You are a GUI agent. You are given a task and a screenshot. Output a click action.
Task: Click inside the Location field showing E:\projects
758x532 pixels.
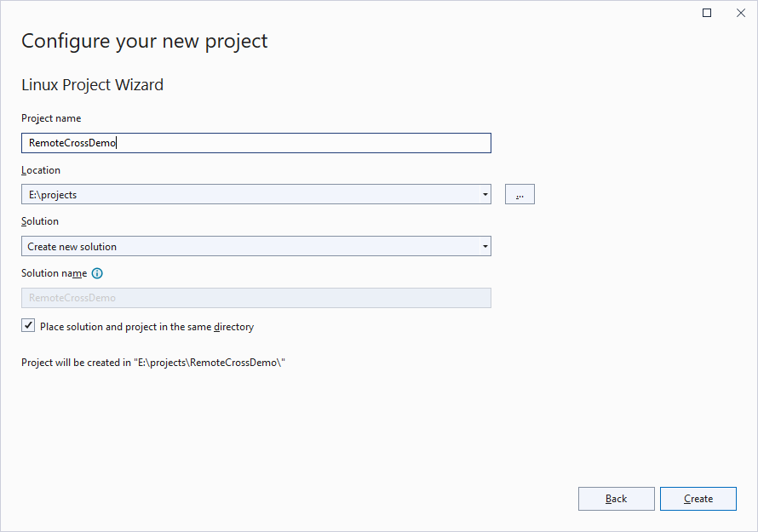click(x=250, y=194)
